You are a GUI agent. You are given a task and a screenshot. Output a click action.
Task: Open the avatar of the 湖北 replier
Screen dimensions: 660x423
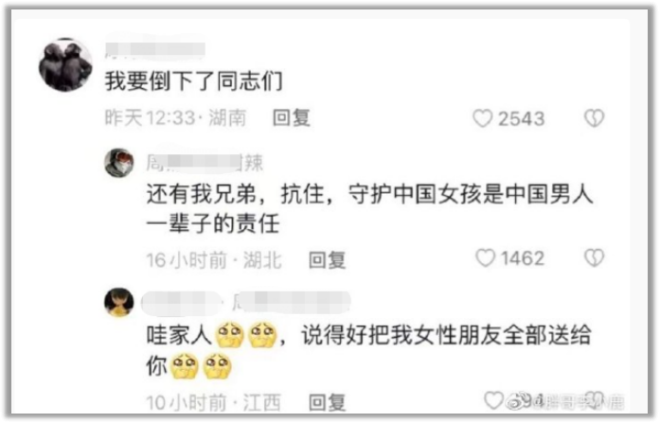tap(119, 163)
